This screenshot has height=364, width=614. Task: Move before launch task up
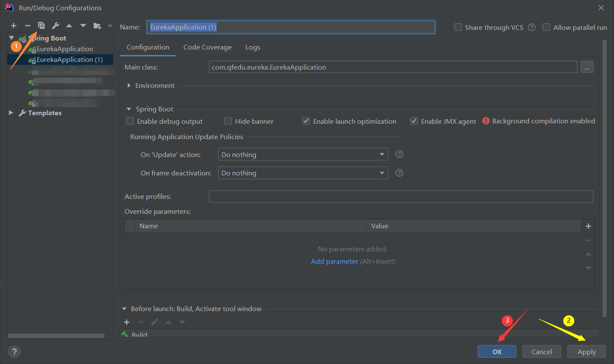(169, 322)
